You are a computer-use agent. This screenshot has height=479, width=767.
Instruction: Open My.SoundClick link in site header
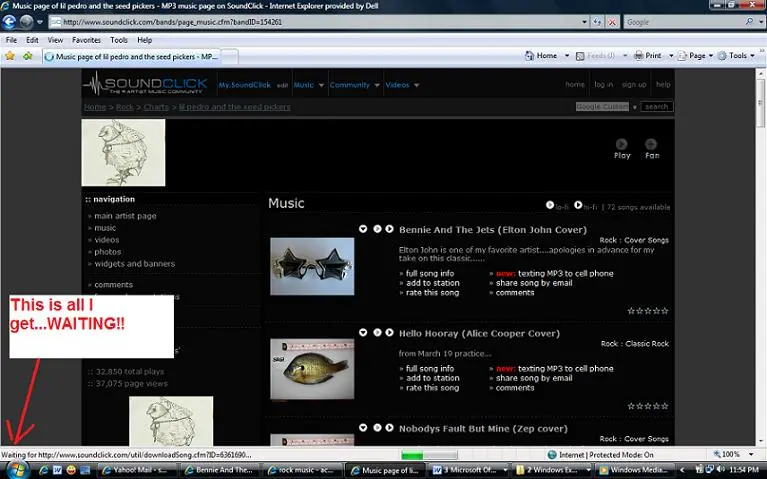244,85
